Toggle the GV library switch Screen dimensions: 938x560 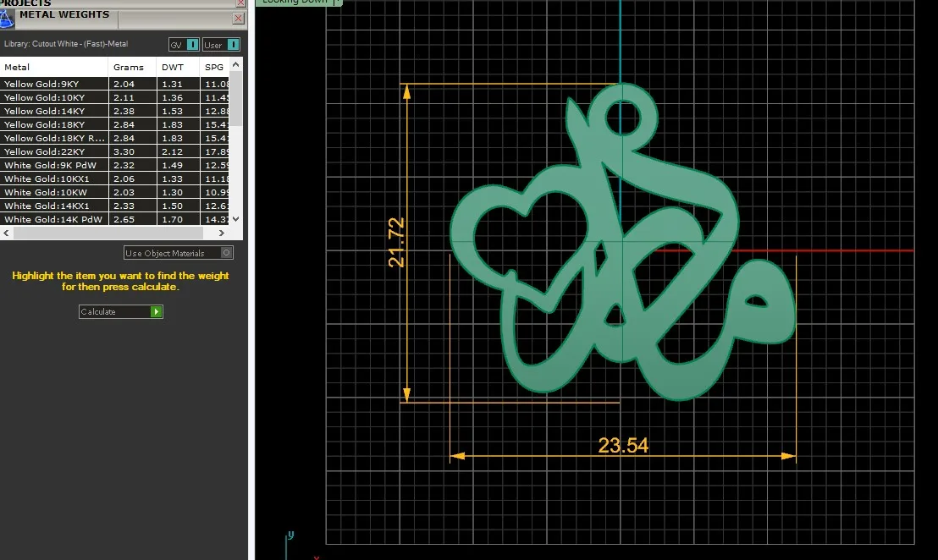coord(184,45)
